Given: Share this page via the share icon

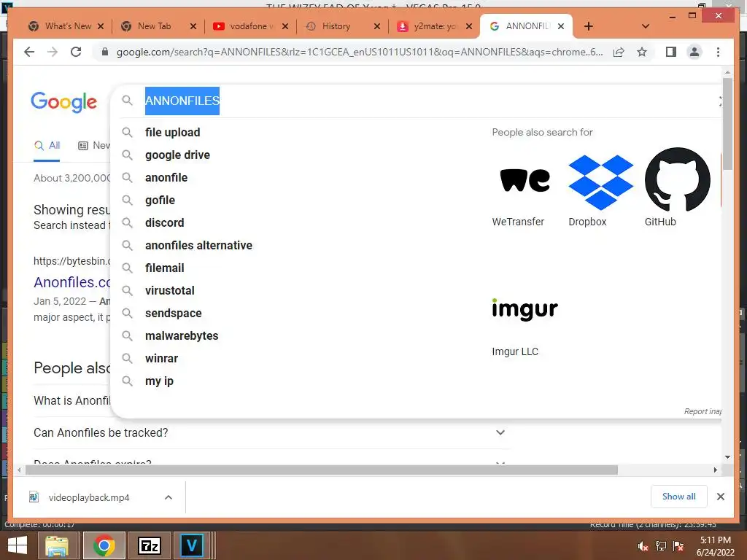Looking at the screenshot, I should pyautogui.click(x=619, y=52).
